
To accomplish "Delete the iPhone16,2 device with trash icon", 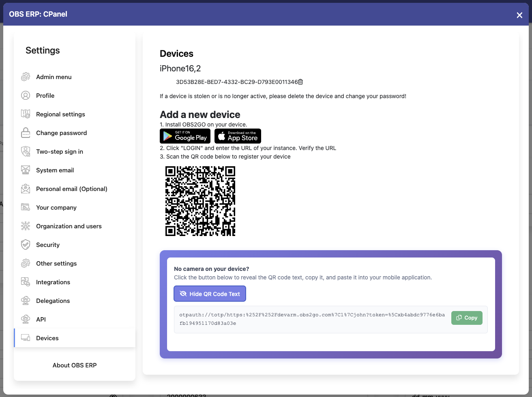I will [300, 82].
